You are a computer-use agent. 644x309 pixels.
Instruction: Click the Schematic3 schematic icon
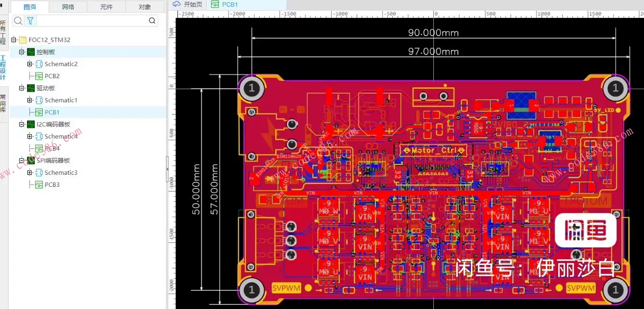[39, 172]
